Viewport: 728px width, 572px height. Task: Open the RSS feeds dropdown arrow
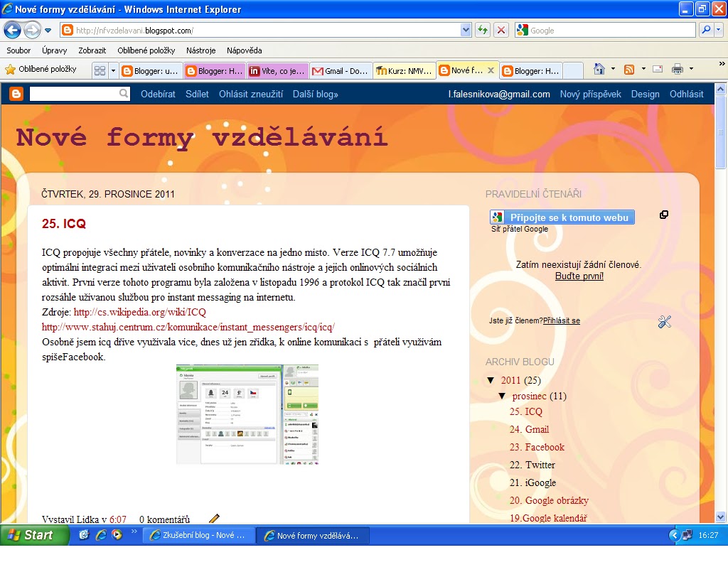click(x=643, y=69)
